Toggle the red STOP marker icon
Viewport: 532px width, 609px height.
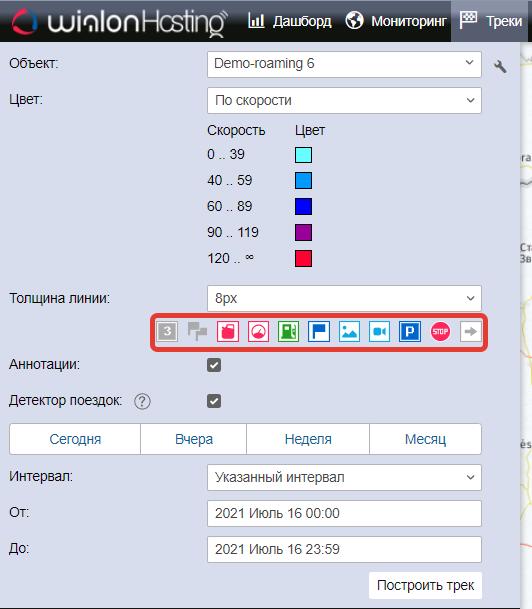pyautogui.click(x=440, y=332)
